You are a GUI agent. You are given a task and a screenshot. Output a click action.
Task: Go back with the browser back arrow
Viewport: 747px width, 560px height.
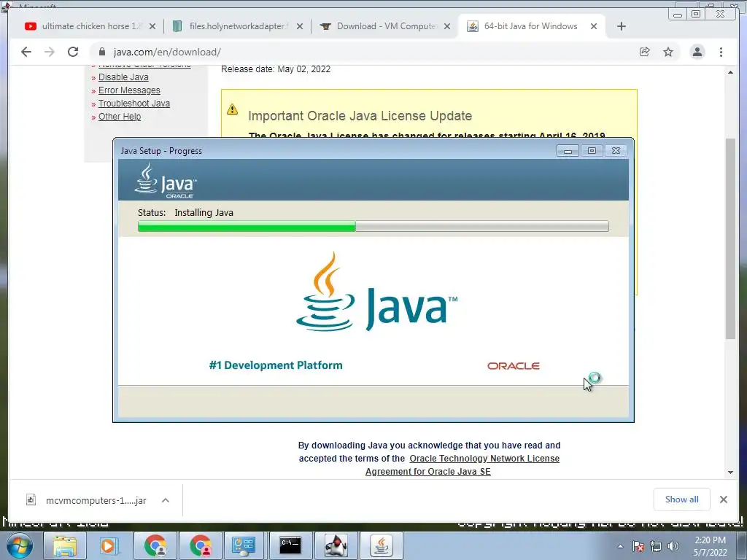(26, 52)
